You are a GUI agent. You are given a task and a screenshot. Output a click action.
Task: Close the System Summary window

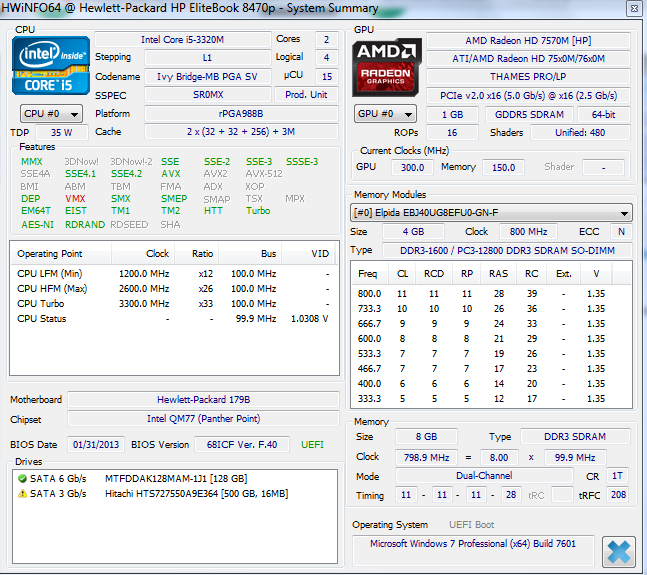[634, 8]
